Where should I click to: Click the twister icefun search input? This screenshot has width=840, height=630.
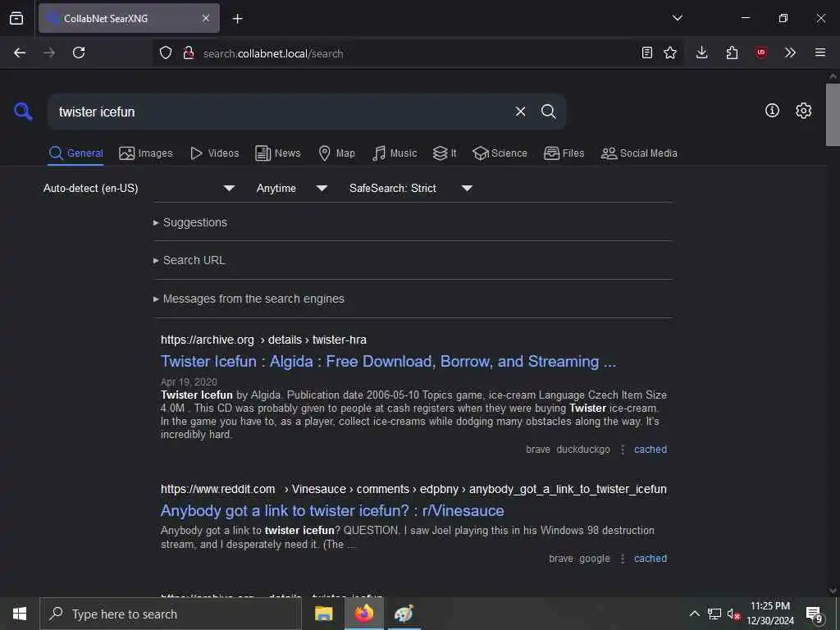[x=281, y=112]
